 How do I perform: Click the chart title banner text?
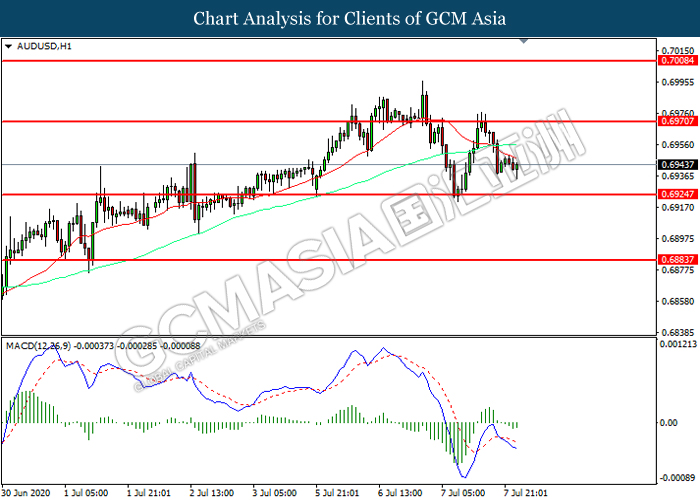(350, 19)
